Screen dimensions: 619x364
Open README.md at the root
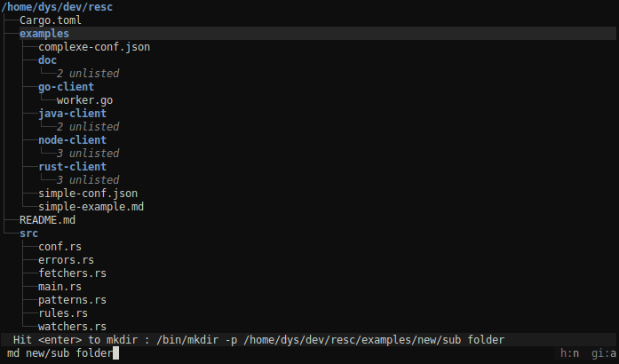click(47, 220)
